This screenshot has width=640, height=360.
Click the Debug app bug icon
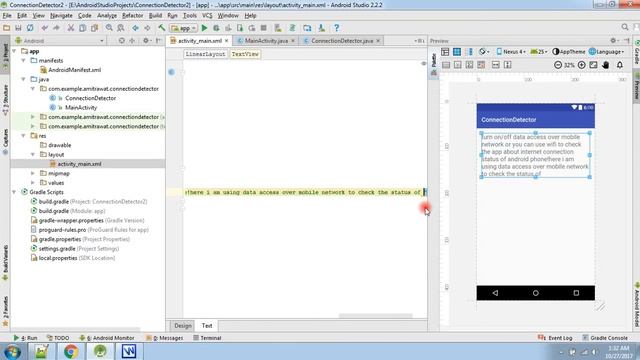[x=216, y=28]
